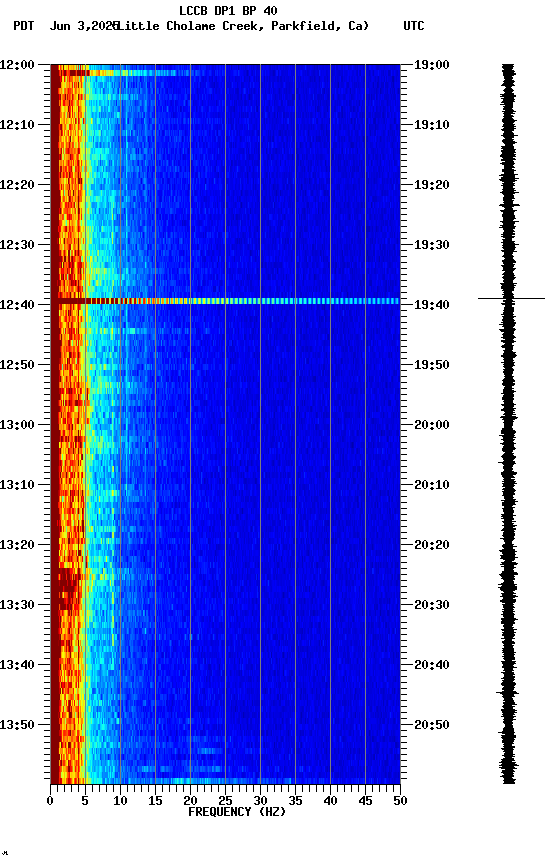Click the 13:10 PDT time label

[17, 485]
